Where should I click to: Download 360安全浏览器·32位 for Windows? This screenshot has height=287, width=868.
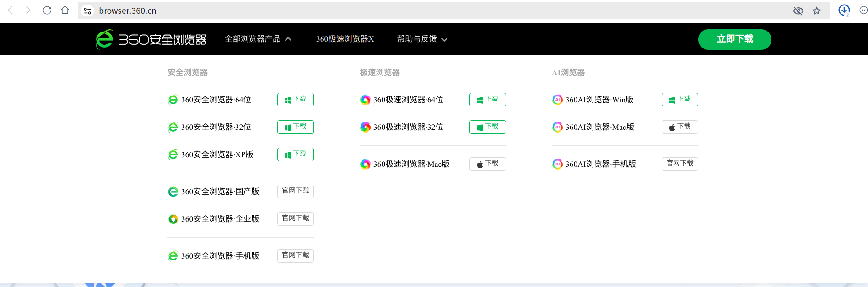(296, 127)
